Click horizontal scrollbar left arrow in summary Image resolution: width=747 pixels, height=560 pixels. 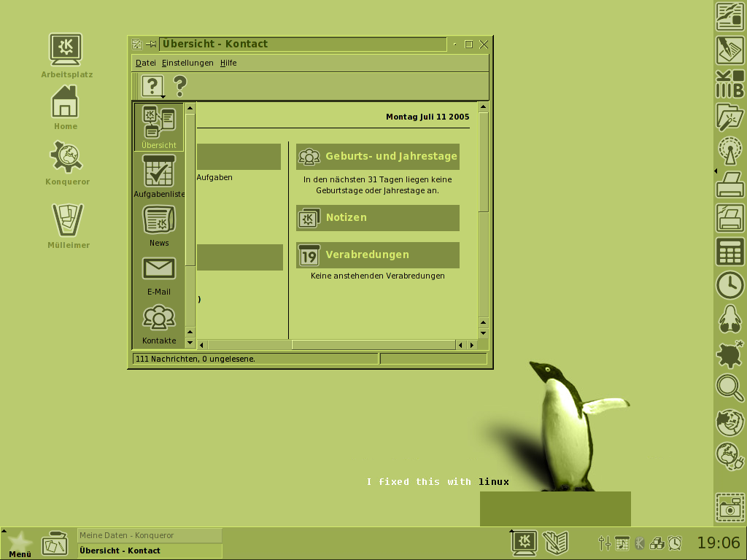pyautogui.click(x=201, y=345)
